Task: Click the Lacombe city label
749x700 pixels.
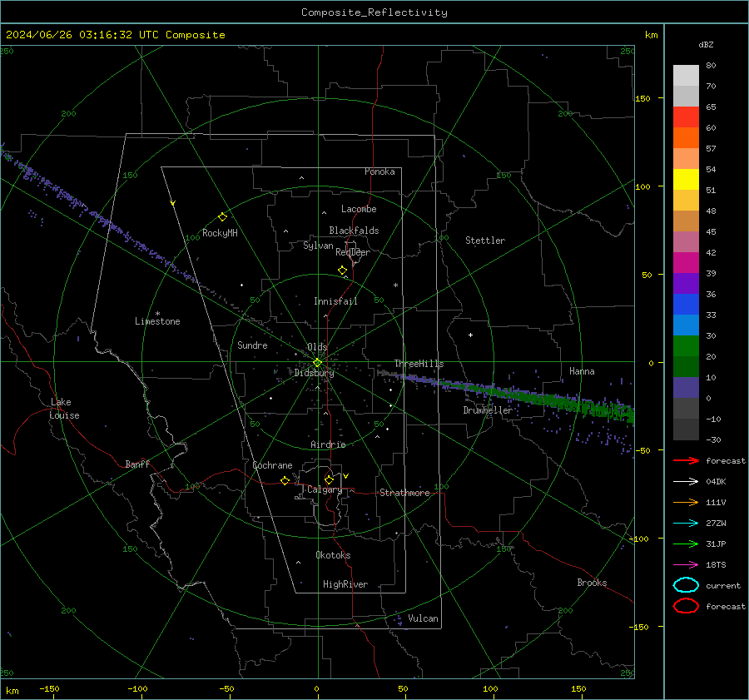Action: click(x=359, y=209)
